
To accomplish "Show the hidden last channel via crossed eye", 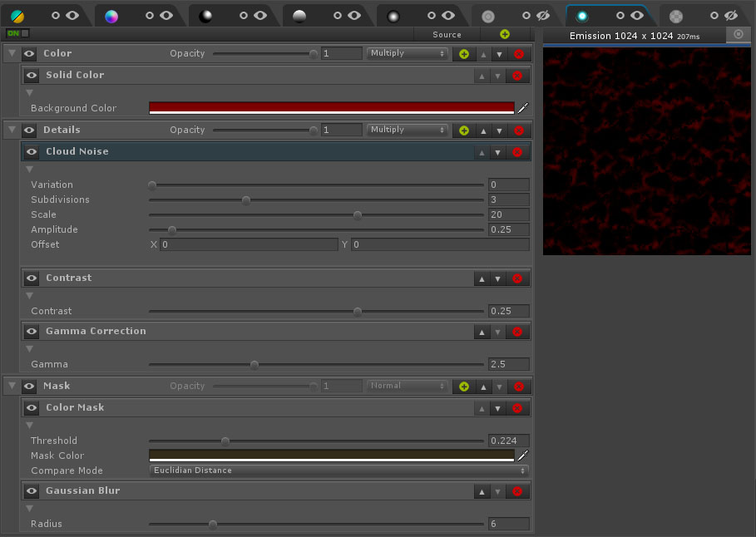I will [731, 16].
